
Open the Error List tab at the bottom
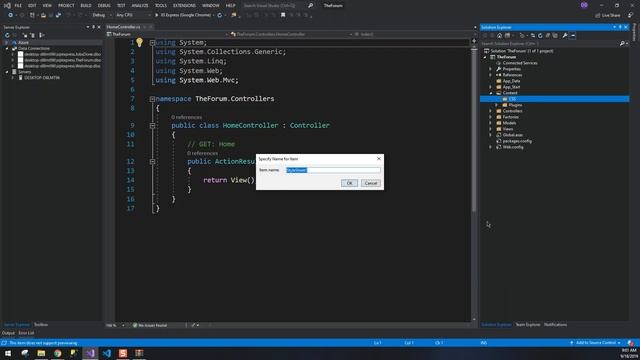point(26,333)
